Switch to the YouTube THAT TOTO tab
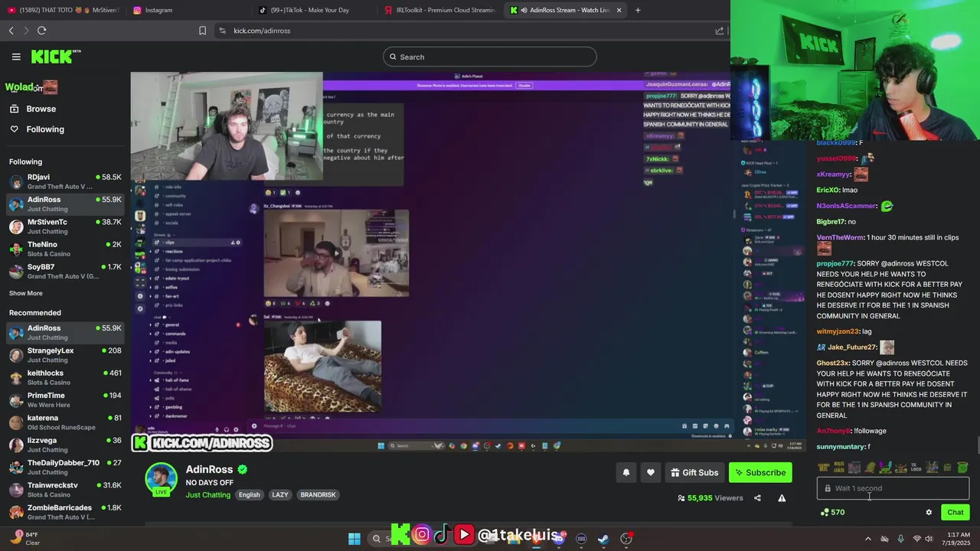 click(x=63, y=10)
